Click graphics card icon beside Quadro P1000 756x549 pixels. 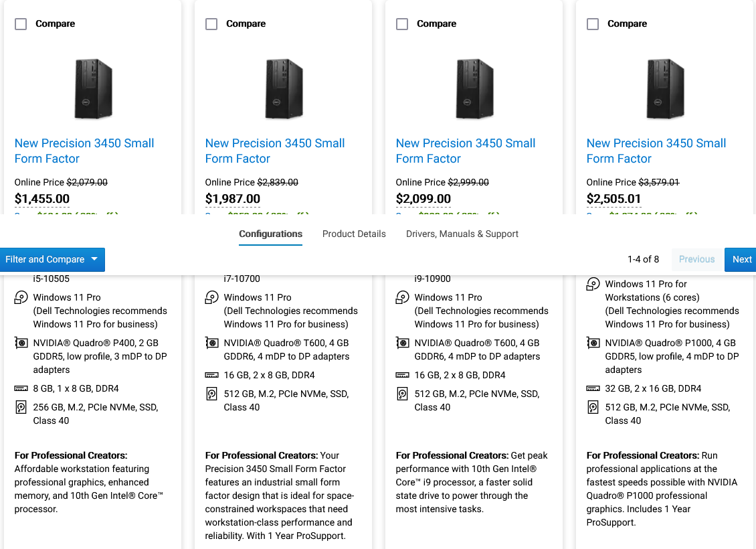point(593,343)
